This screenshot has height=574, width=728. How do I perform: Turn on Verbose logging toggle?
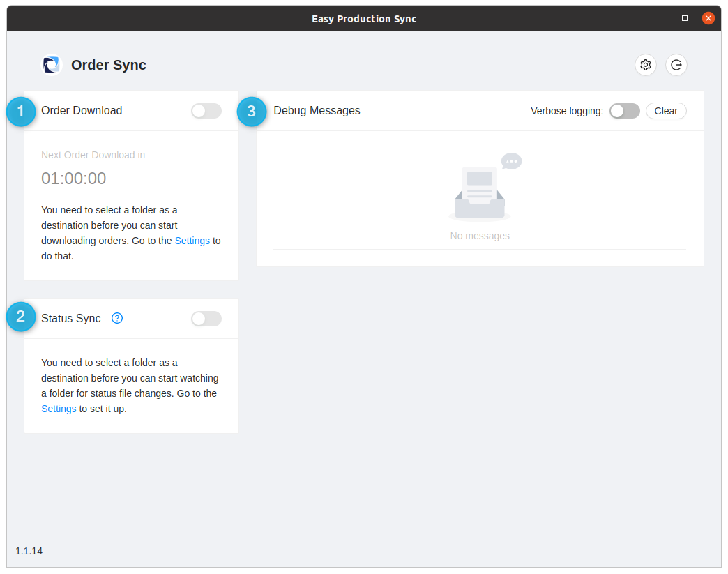click(x=625, y=111)
